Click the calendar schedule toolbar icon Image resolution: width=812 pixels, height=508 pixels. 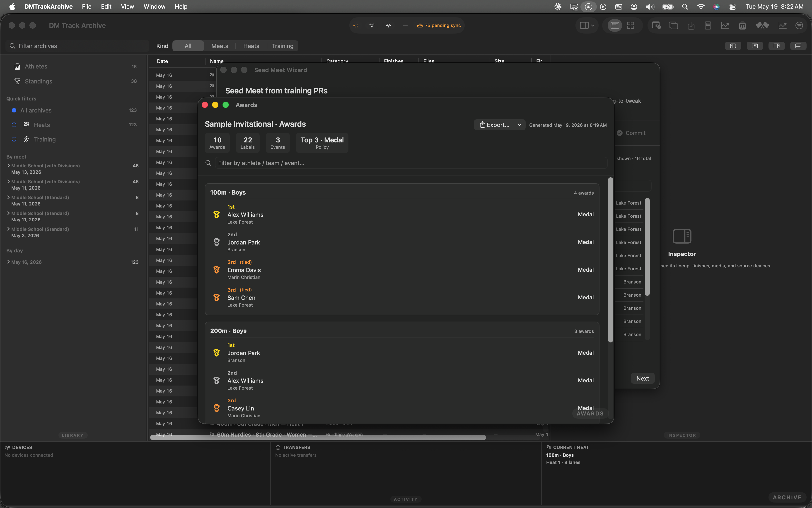click(x=656, y=26)
